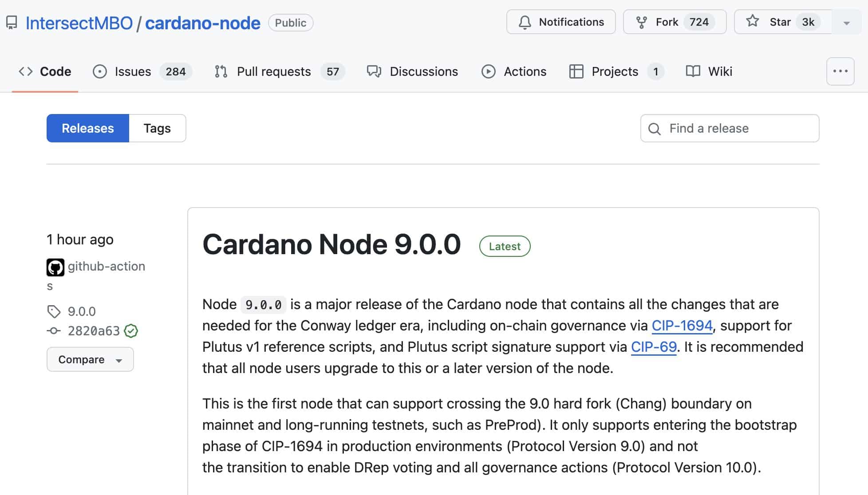Open the star lists dropdown arrow
This screenshot has height=495, width=868.
pos(846,23)
